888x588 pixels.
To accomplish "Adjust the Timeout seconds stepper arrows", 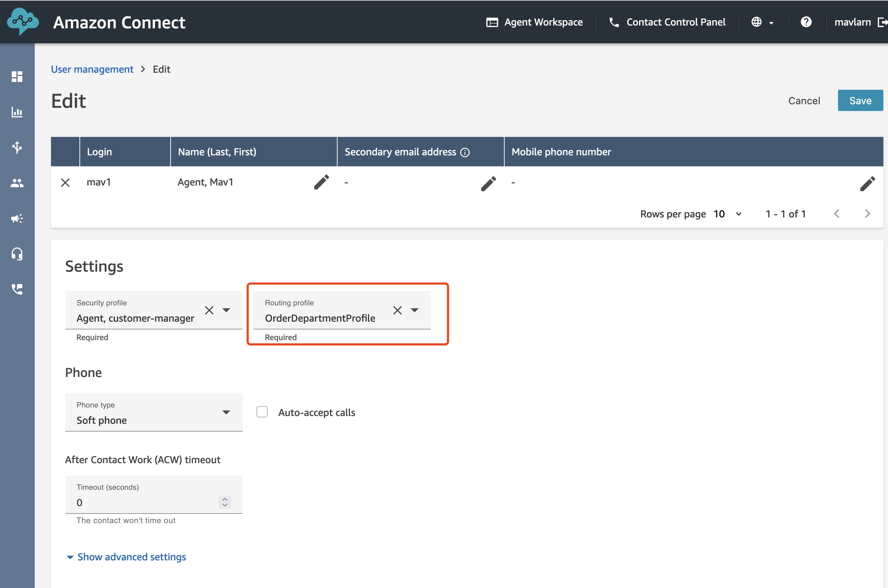I will point(224,502).
